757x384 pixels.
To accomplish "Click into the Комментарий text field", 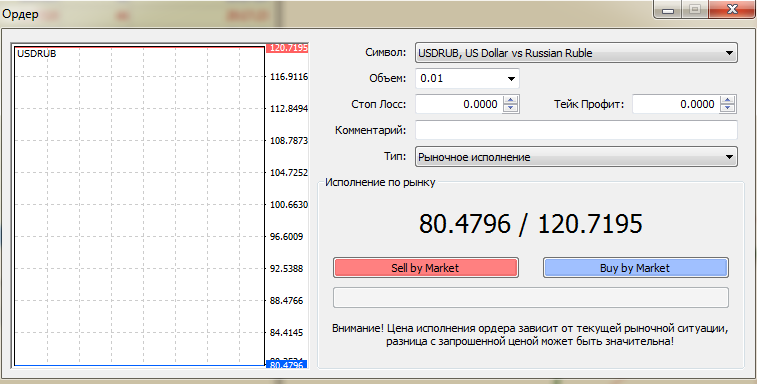I will point(576,130).
